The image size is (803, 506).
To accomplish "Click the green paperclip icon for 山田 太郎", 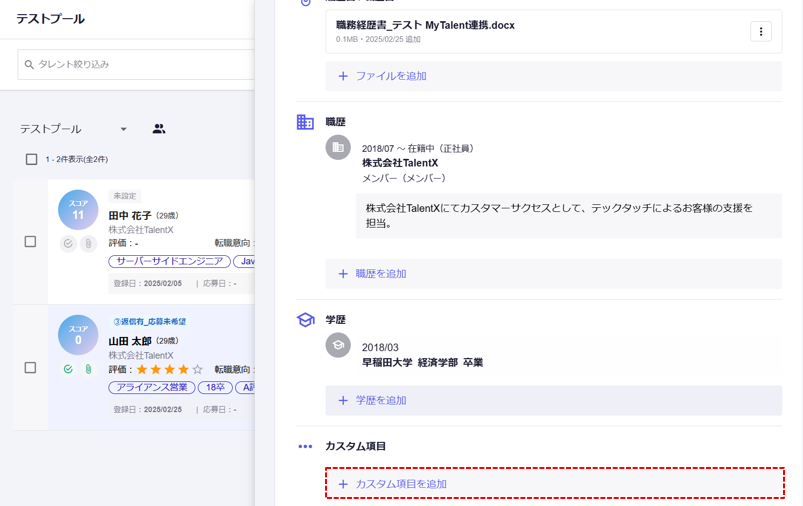I will (88, 369).
